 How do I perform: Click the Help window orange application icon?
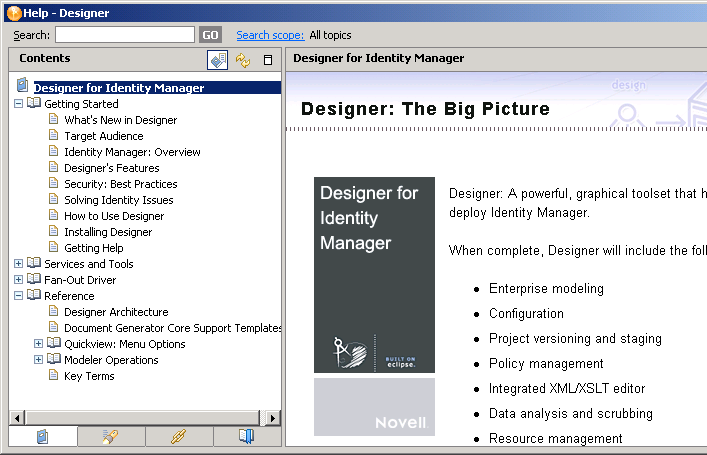pyautogui.click(x=14, y=13)
